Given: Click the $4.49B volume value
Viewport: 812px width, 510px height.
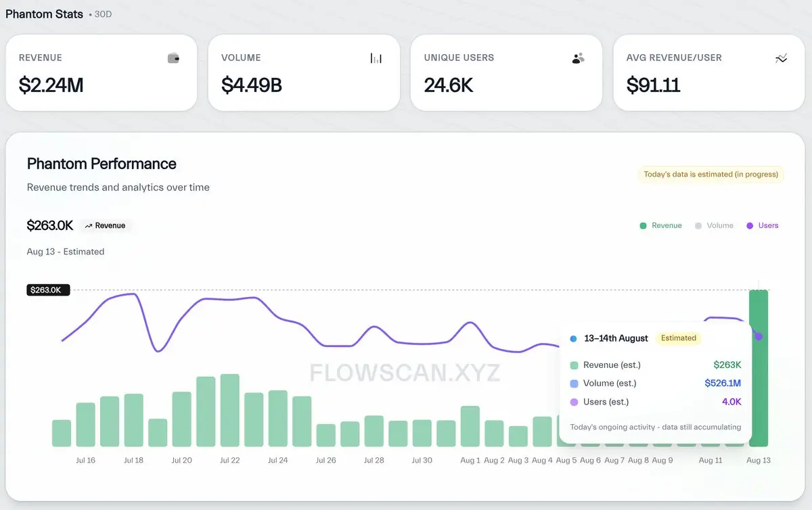Looking at the screenshot, I should [x=252, y=85].
